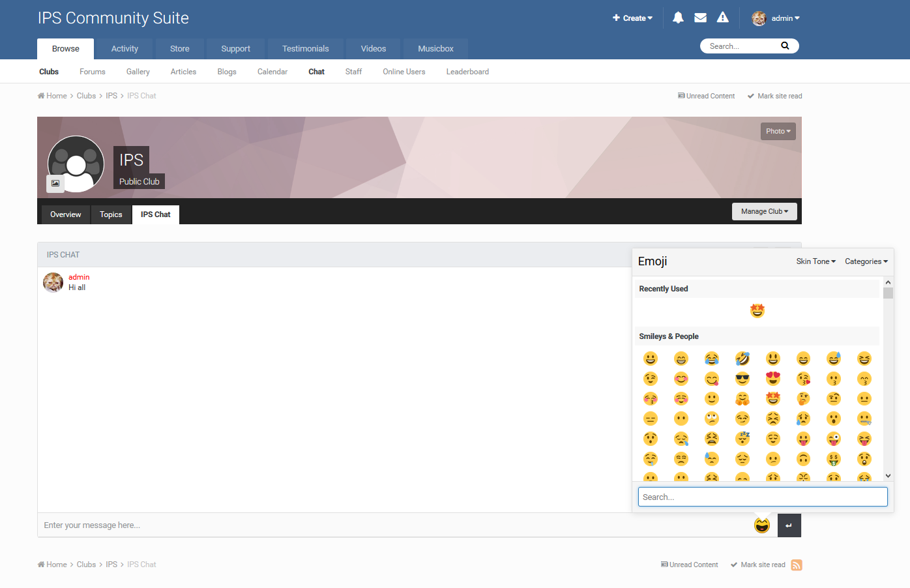Click the emoji list scroll-up arrow

pos(888,282)
